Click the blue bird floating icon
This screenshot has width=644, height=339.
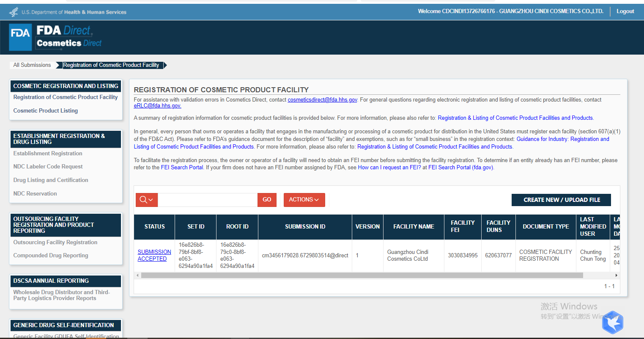pyautogui.click(x=612, y=323)
